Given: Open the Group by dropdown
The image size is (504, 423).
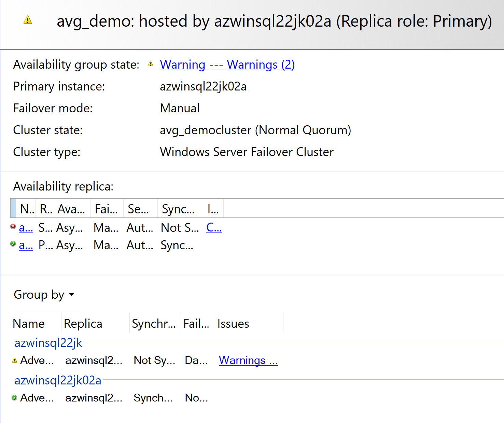Looking at the screenshot, I should click(44, 295).
